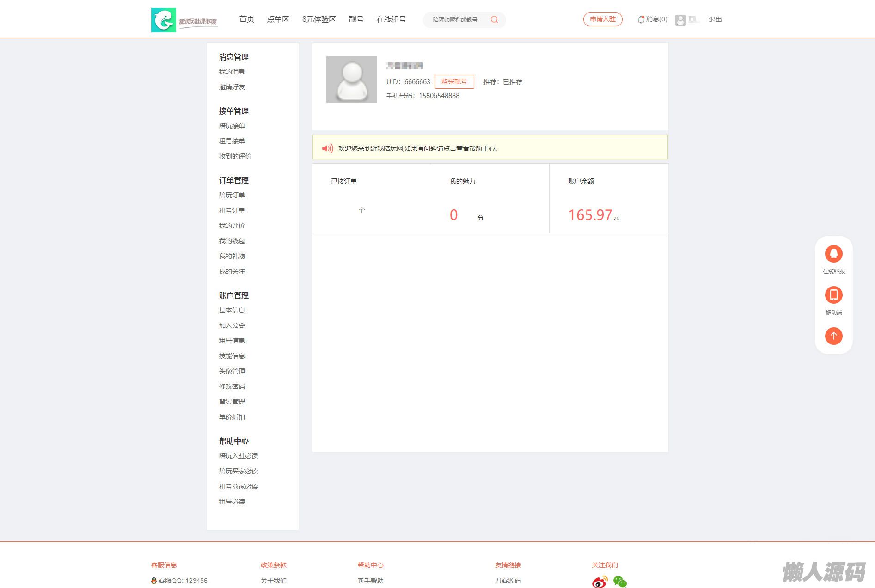Image resolution: width=875 pixels, height=588 pixels.
Task: Open 陪玩入驻必读 help link
Action: click(x=239, y=456)
